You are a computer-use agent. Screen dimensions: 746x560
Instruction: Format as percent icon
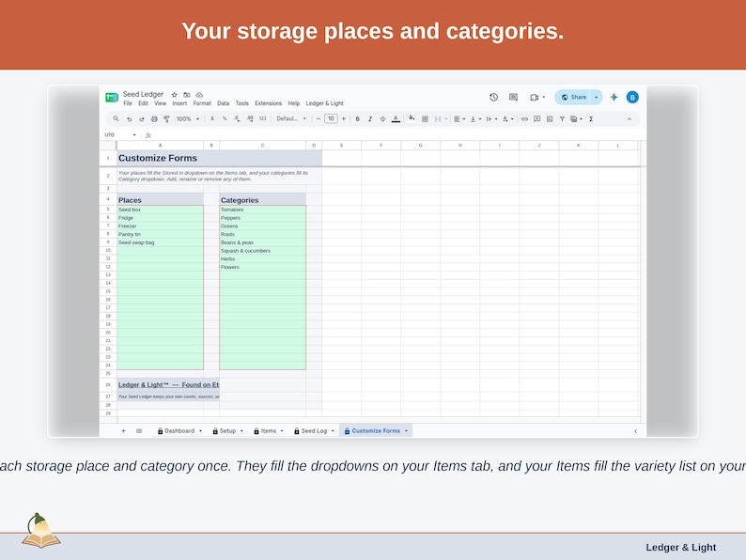pos(225,118)
